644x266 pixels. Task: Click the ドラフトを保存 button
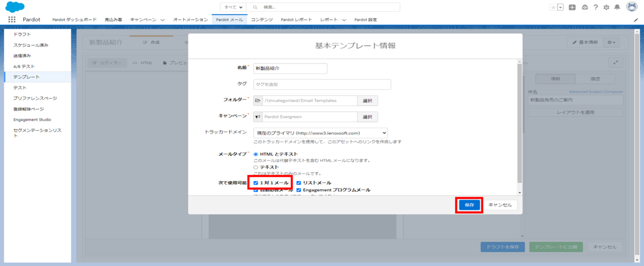(503, 247)
